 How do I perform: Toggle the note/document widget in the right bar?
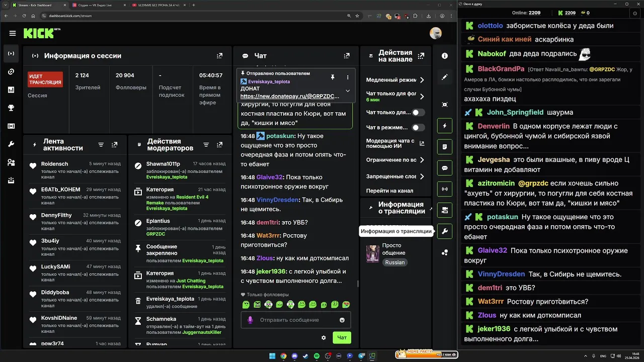click(445, 147)
